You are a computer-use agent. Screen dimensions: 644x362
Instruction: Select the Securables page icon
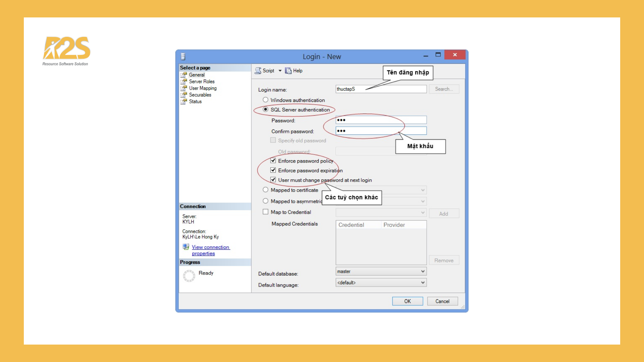pos(184,95)
